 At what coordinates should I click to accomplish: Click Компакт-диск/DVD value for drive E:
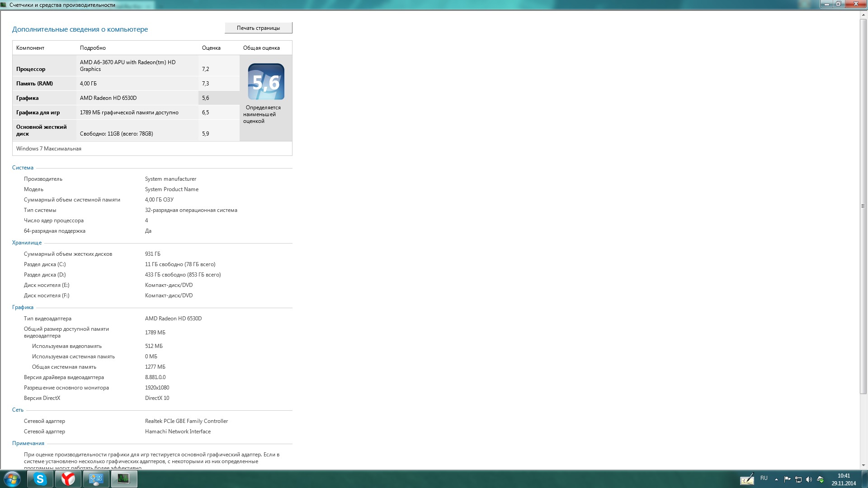[x=169, y=285]
